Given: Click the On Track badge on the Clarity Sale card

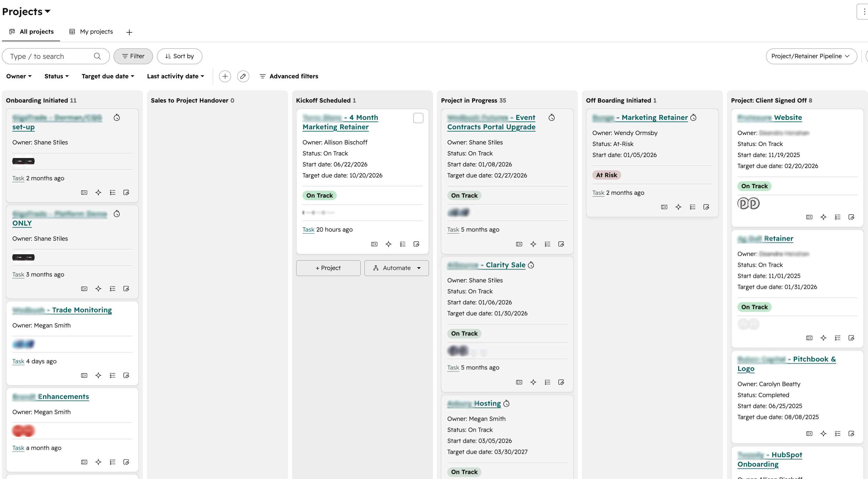Looking at the screenshot, I should 464,334.
